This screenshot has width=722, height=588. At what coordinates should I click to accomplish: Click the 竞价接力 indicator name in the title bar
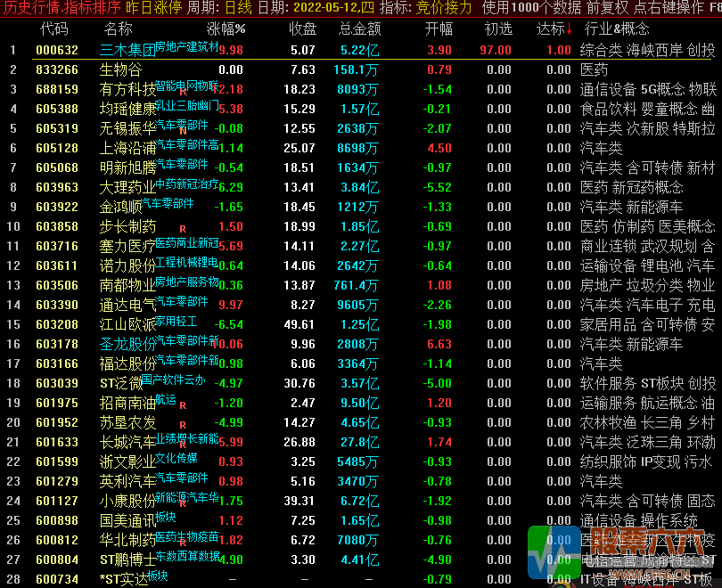[x=444, y=8]
